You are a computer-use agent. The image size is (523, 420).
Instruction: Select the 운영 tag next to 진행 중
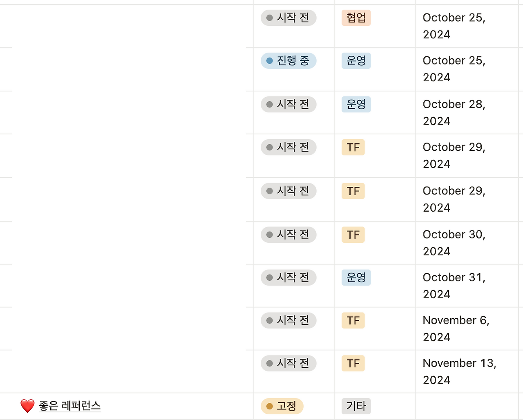pos(356,60)
